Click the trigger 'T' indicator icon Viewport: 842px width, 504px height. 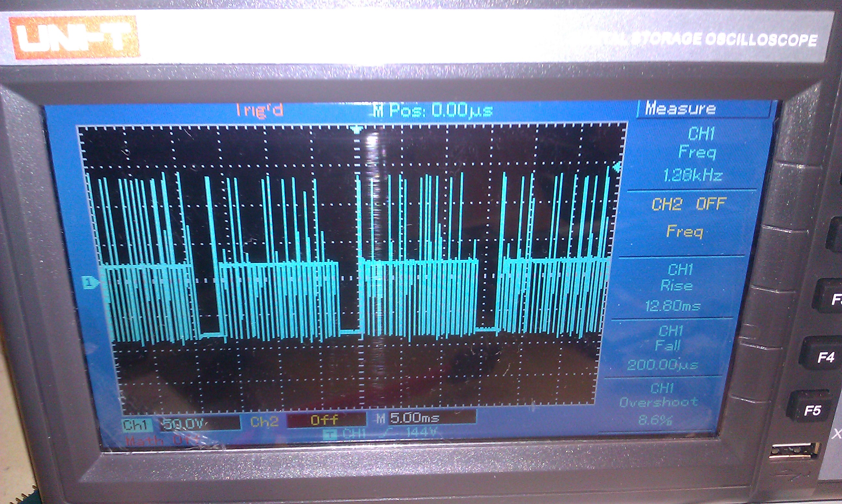329,435
